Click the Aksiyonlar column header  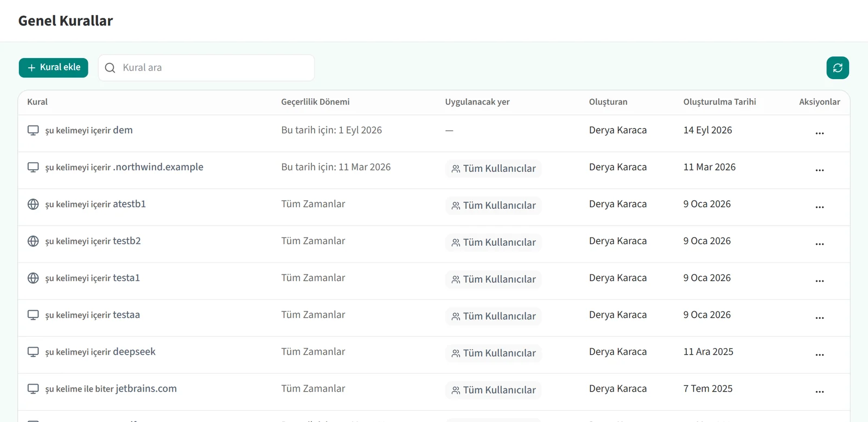[x=819, y=102]
